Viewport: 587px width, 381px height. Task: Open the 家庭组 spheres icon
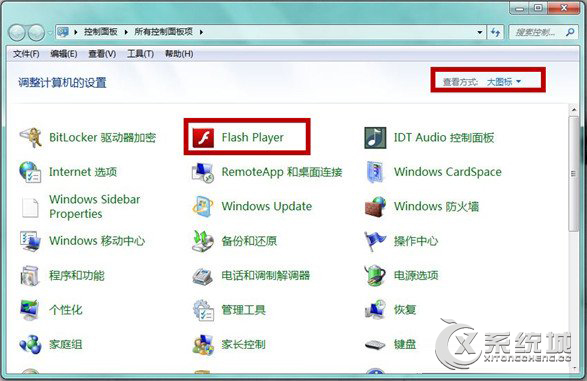(31, 344)
